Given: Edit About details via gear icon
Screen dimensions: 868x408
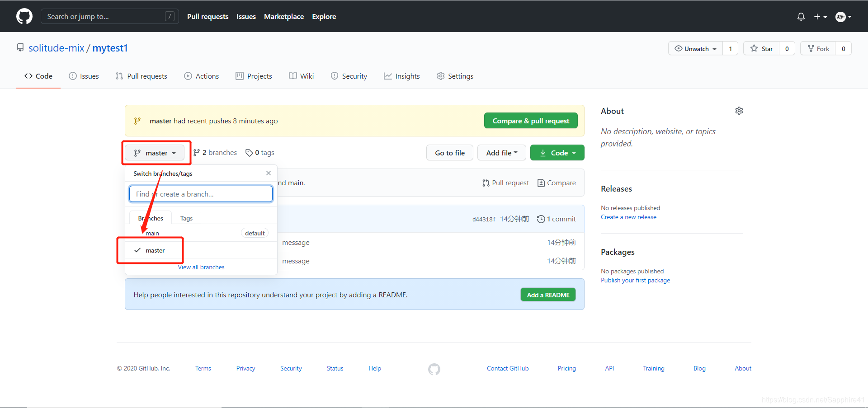Looking at the screenshot, I should (739, 111).
